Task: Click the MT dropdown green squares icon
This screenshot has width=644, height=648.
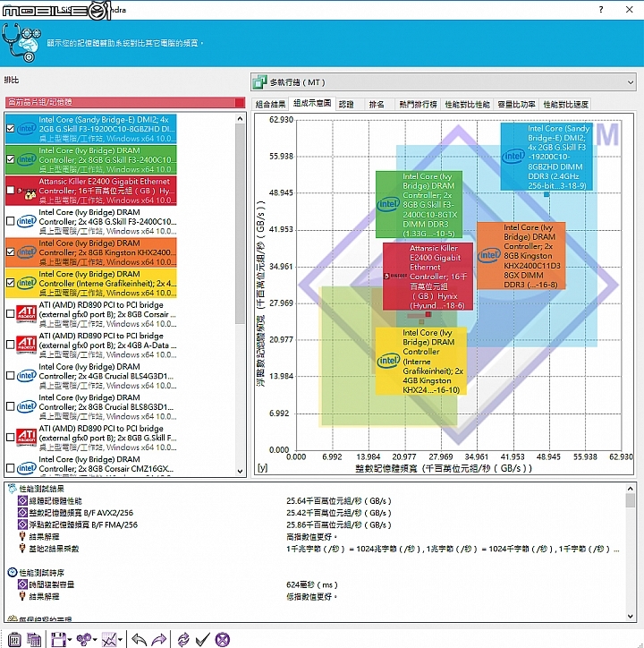Action: [x=259, y=81]
